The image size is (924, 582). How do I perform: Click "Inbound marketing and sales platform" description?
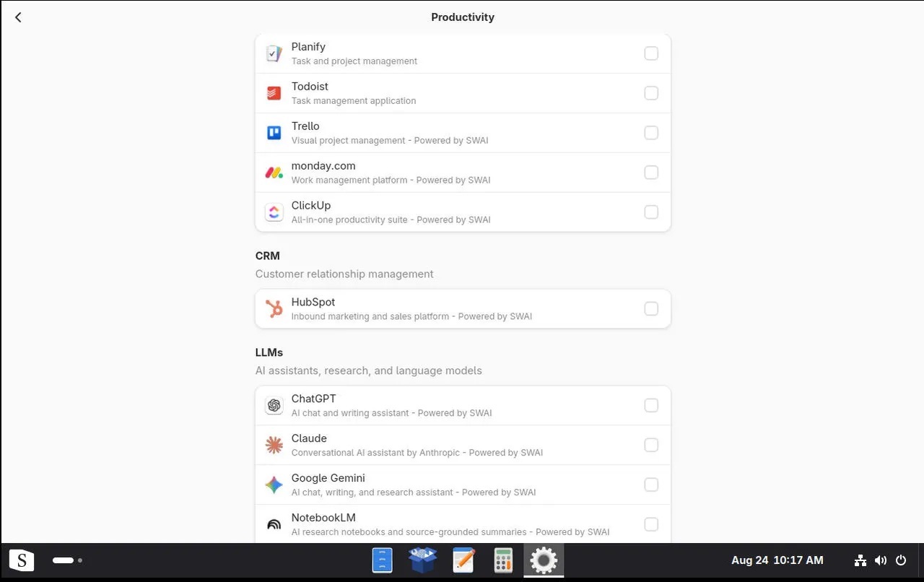[x=370, y=317]
